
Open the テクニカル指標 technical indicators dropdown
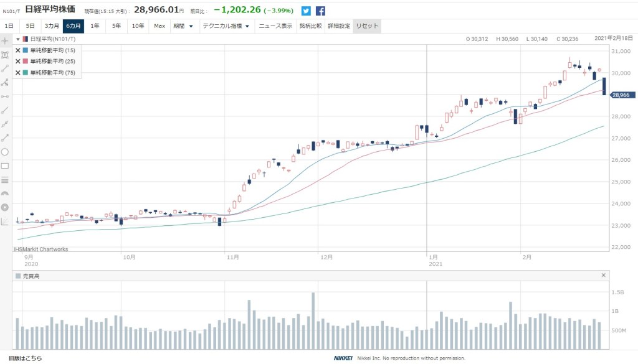226,26
